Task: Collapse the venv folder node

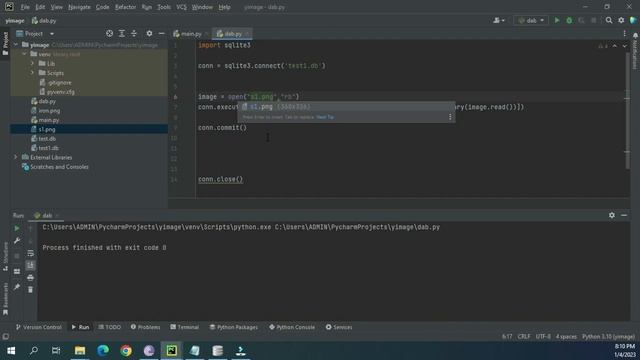Action: pyautogui.click(x=24, y=54)
